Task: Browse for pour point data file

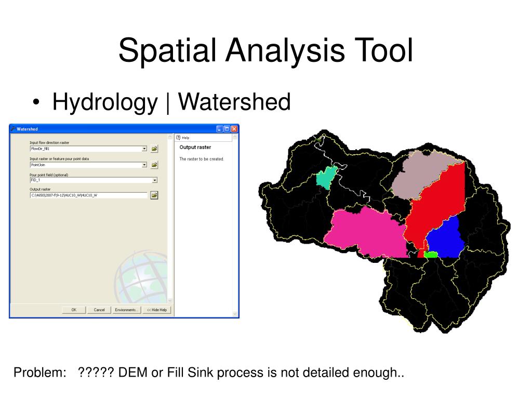Action: point(154,165)
